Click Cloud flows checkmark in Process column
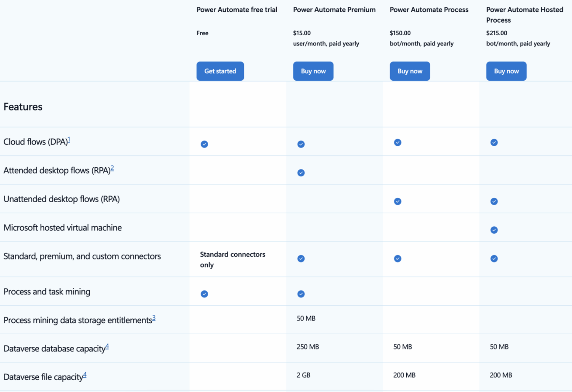This screenshot has width=572, height=392. click(398, 142)
